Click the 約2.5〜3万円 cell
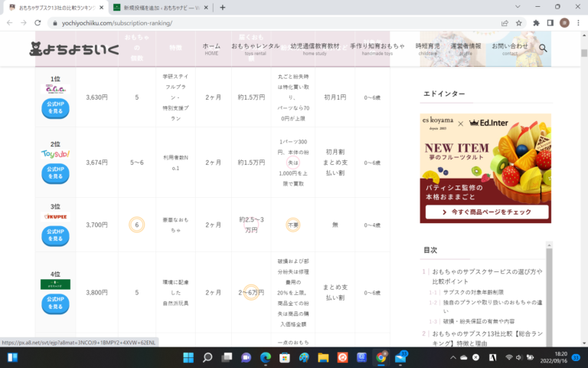588x368 pixels. click(251, 225)
